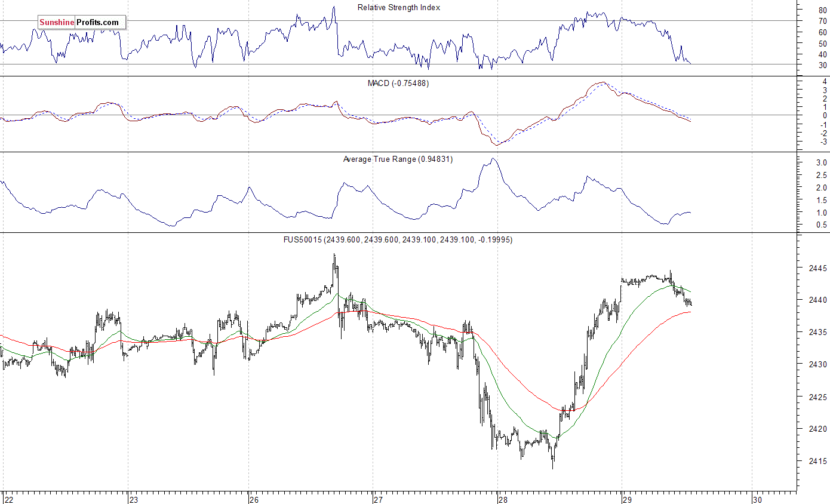Click date label 30 on time axis
The height and width of the screenshot is (504, 830).
(x=757, y=499)
